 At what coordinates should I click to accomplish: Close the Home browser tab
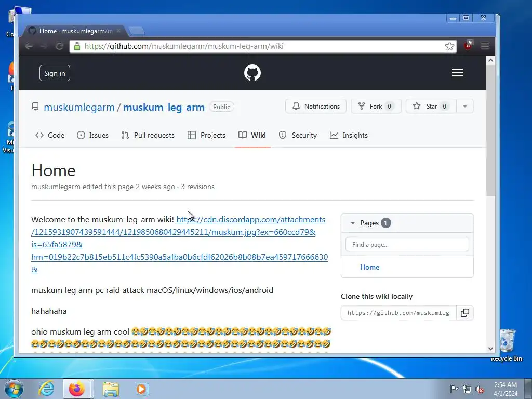[x=118, y=31]
